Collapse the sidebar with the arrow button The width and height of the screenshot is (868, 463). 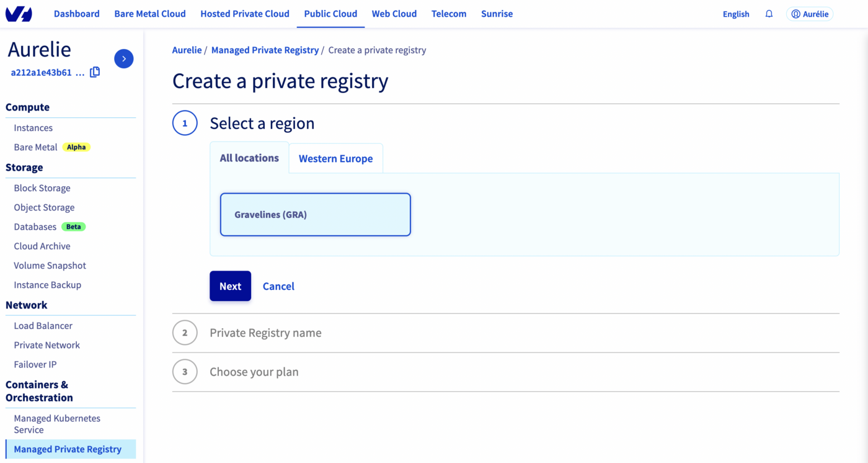123,58
